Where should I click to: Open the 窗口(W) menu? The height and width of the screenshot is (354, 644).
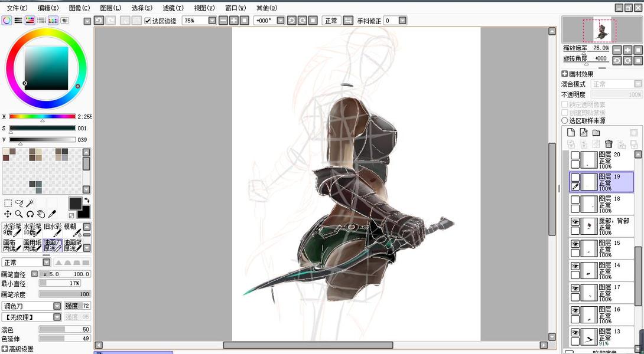pyautogui.click(x=236, y=8)
